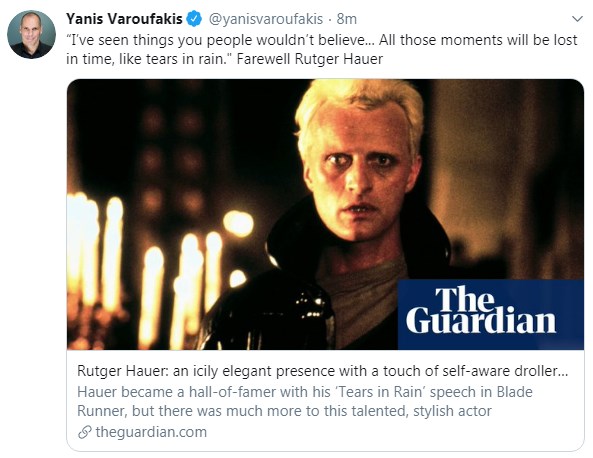This screenshot has width=593, height=458.
Task: Open headline "Rutger Hauer: an icily elegant presence"
Action: point(323,371)
